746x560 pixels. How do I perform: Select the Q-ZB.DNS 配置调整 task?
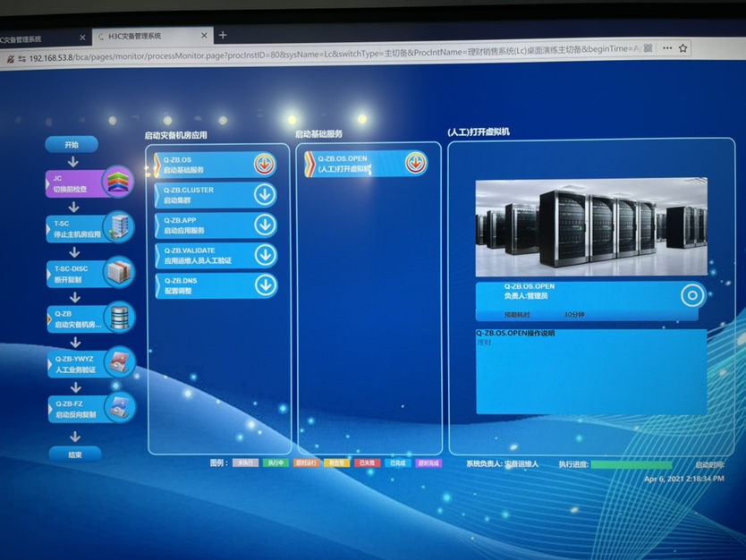(x=217, y=286)
